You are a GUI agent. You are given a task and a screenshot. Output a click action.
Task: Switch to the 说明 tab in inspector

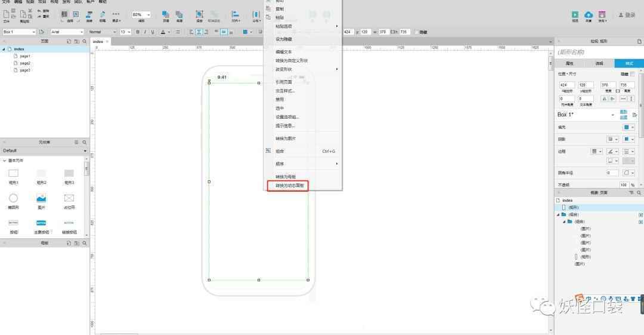599,63
